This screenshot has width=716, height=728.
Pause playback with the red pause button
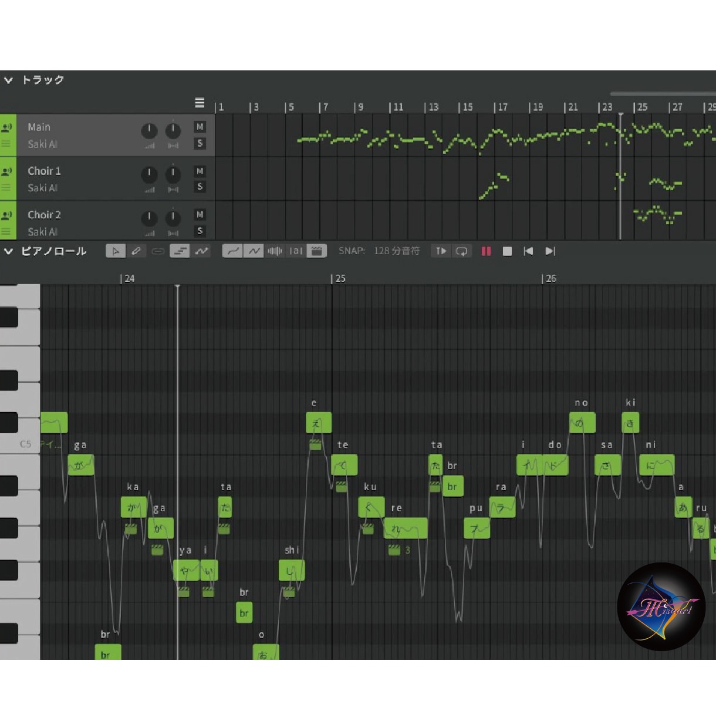pyautogui.click(x=486, y=251)
